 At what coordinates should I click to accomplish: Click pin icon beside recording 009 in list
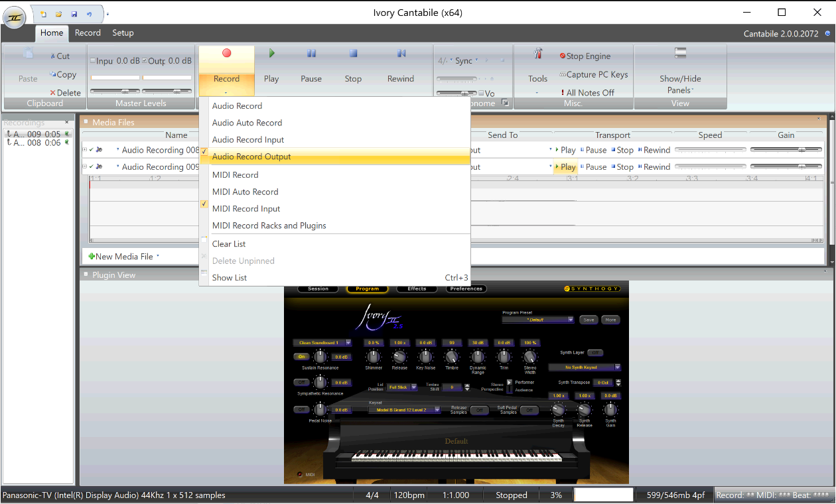pyautogui.click(x=67, y=134)
